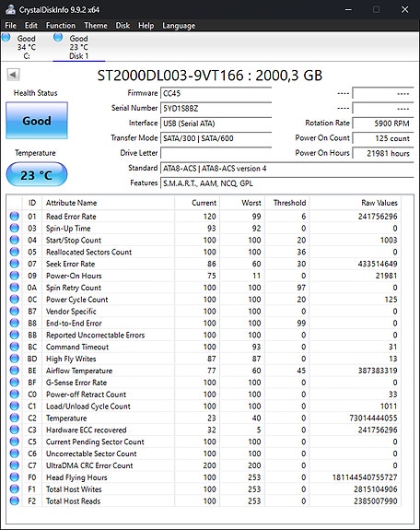Click the previous disk arrow button
Image resolution: width=420 pixels, height=530 pixels.
(14, 75)
